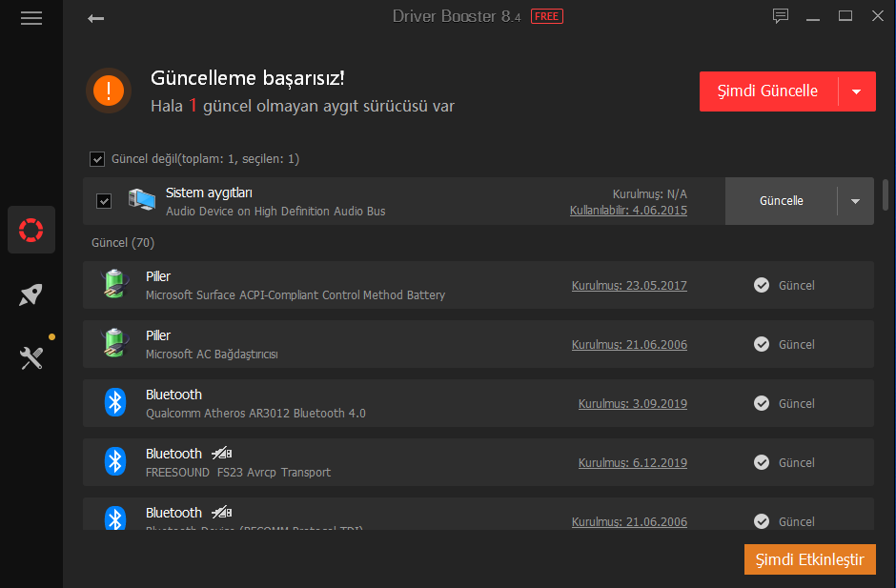896x588 pixels.
Task: Go back with the arrow icon
Action: click(95, 18)
